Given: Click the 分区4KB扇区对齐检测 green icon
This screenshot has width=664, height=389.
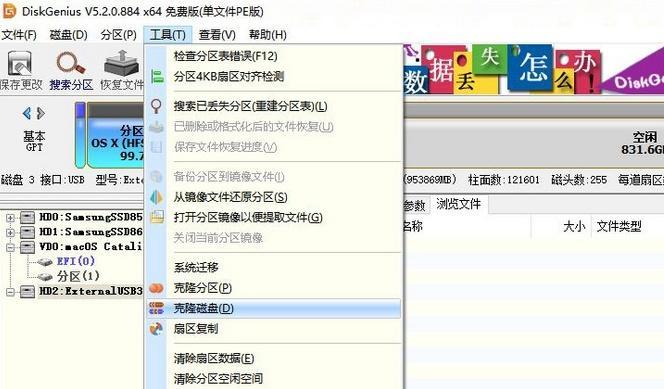Looking at the screenshot, I should (x=157, y=77).
